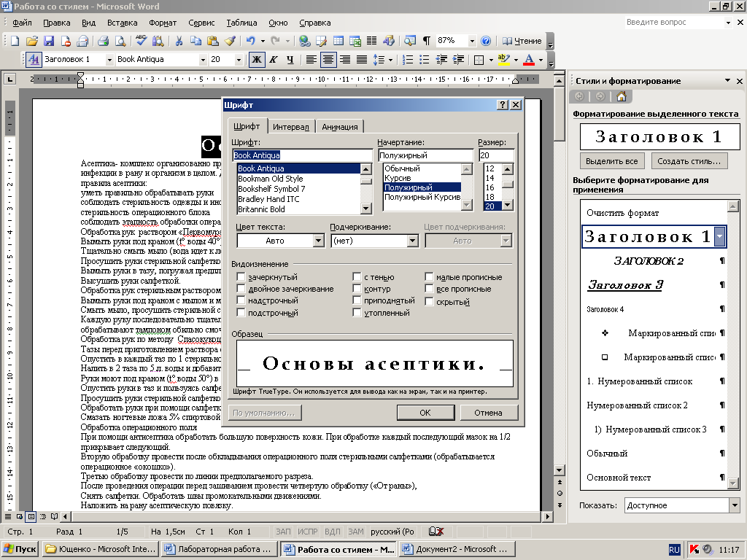Save document with the floppy disk icon

point(49,41)
